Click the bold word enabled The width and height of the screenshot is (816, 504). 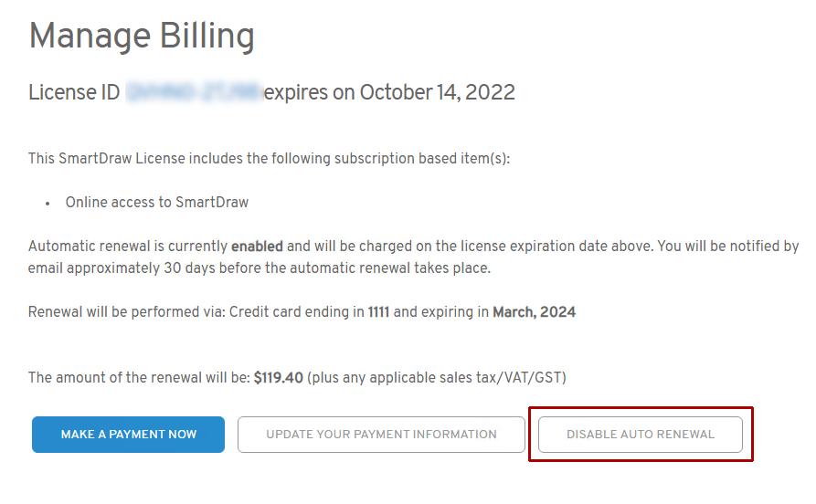click(x=257, y=247)
